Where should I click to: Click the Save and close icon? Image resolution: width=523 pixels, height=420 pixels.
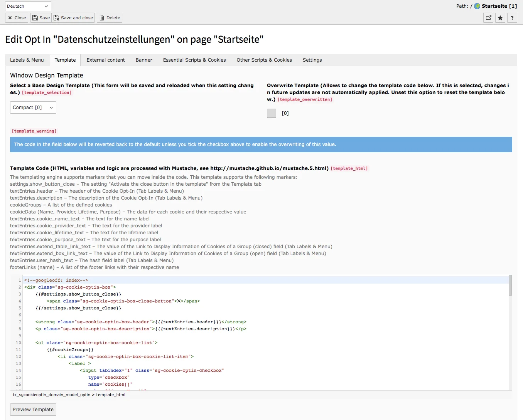(56, 18)
